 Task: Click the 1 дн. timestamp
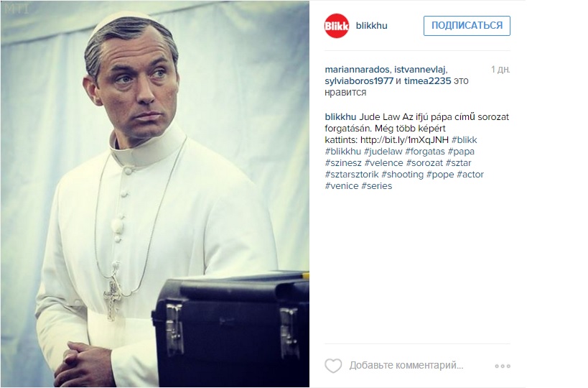500,70
